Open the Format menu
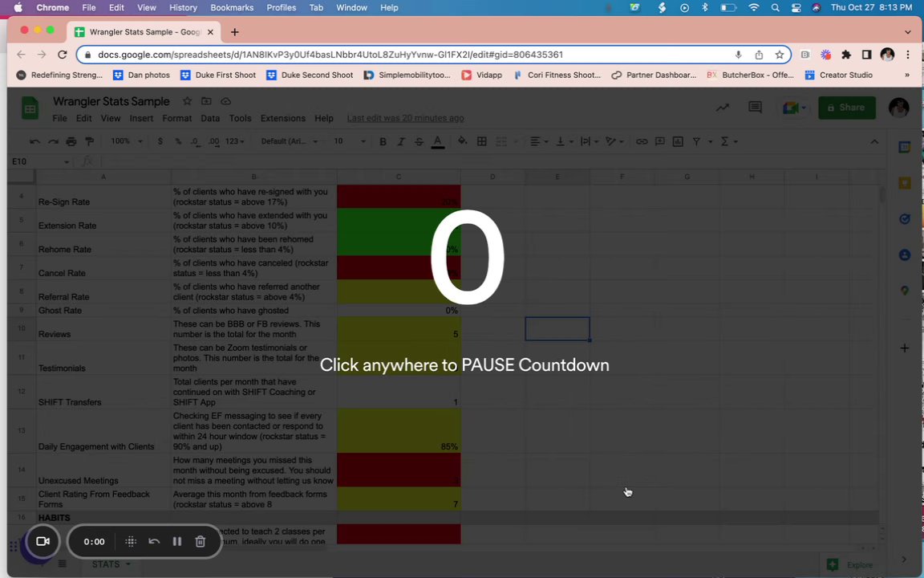Viewport: 924px width, 578px height. point(176,118)
